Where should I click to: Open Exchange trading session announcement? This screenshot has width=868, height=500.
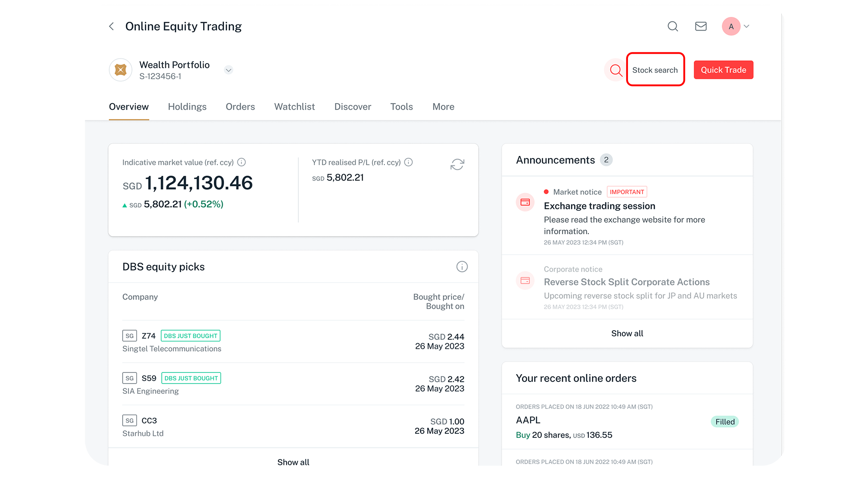627,216
